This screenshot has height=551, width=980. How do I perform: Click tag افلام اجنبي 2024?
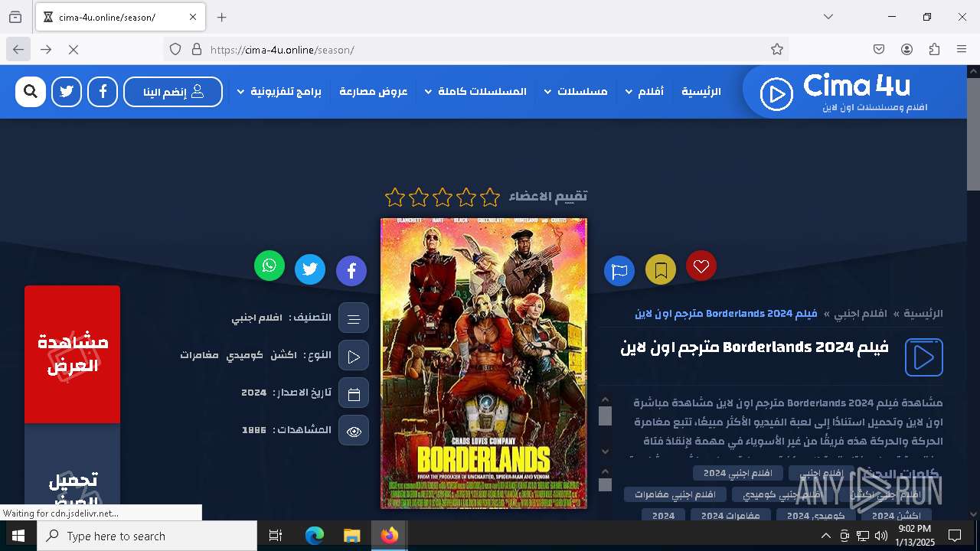738,473
